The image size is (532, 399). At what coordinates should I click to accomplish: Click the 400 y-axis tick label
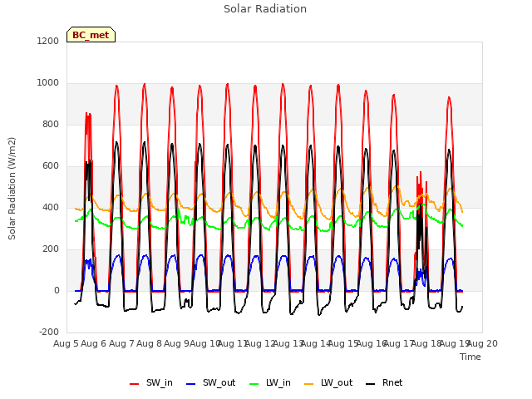[51, 208]
